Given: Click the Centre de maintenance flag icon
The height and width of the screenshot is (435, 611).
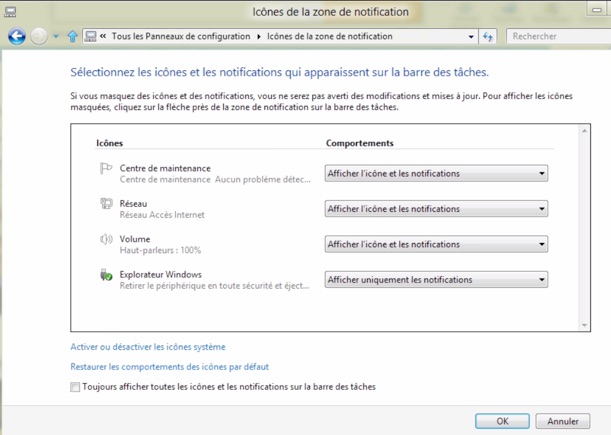Looking at the screenshot, I should pos(106,169).
